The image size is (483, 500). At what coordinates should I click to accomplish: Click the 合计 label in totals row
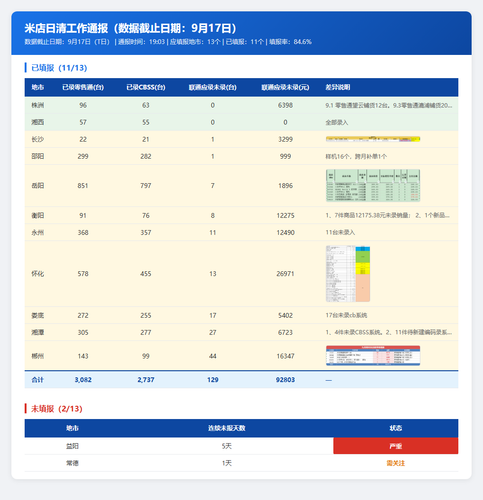[x=38, y=380]
